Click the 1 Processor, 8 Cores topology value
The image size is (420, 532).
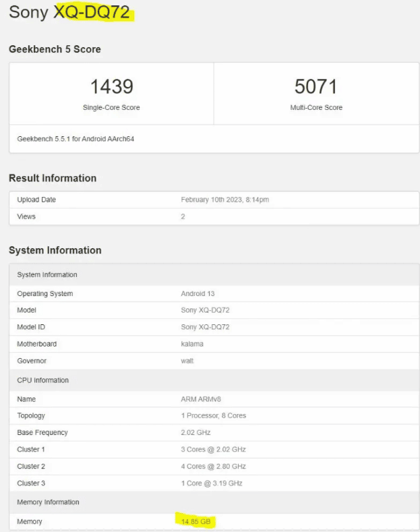click(213, 415)
